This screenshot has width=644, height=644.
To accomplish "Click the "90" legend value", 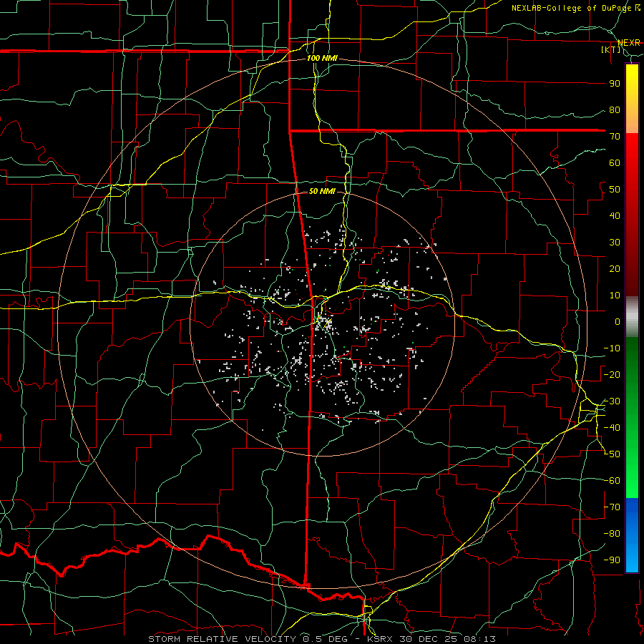I will pyautogui.click(x=615, y=84).
